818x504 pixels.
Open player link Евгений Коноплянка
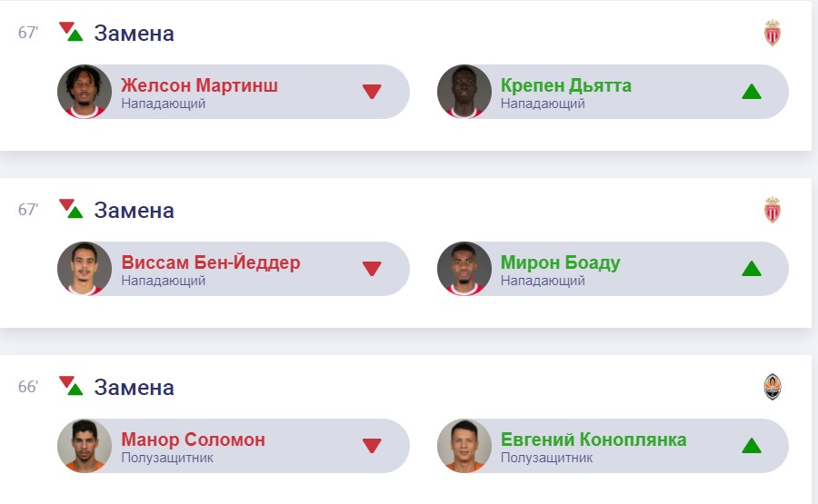point(593,440)
